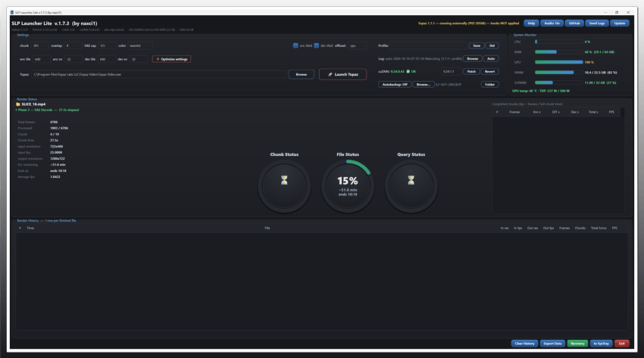Click the Update button
This screenshot has height=358, width=644.
coord(619,23)
